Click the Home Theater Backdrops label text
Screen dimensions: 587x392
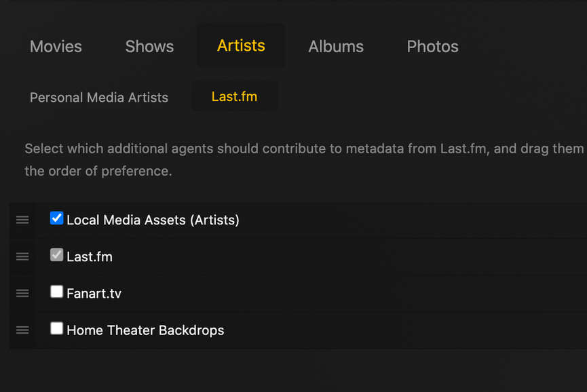[x=145, y=330]
